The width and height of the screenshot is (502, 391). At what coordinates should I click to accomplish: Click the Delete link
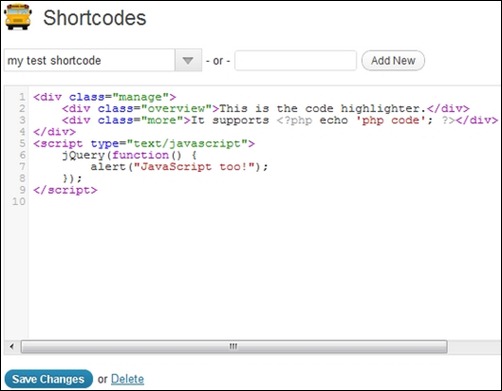127,379
